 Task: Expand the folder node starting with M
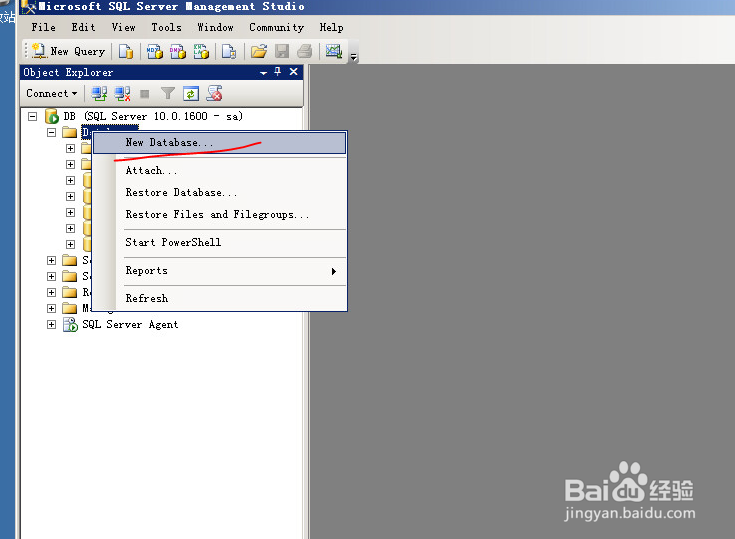(52, 308)
